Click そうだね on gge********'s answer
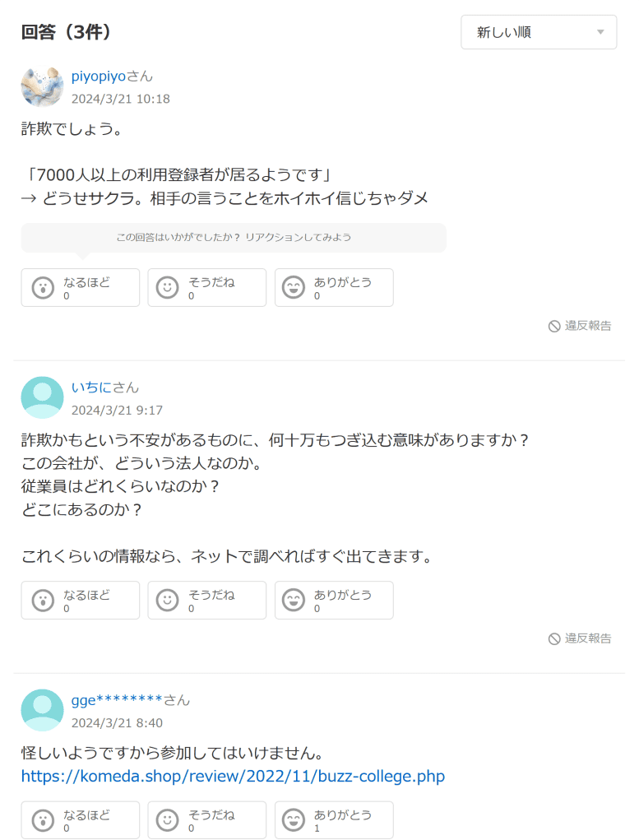The height and width of the screenshot is (840, 639). pyautogui.click(x=206, y=820)
